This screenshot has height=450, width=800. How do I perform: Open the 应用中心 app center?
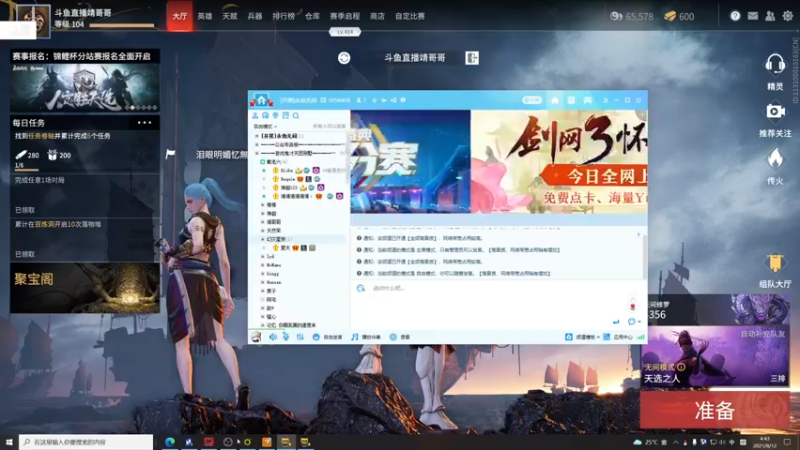tap(618, 337)
